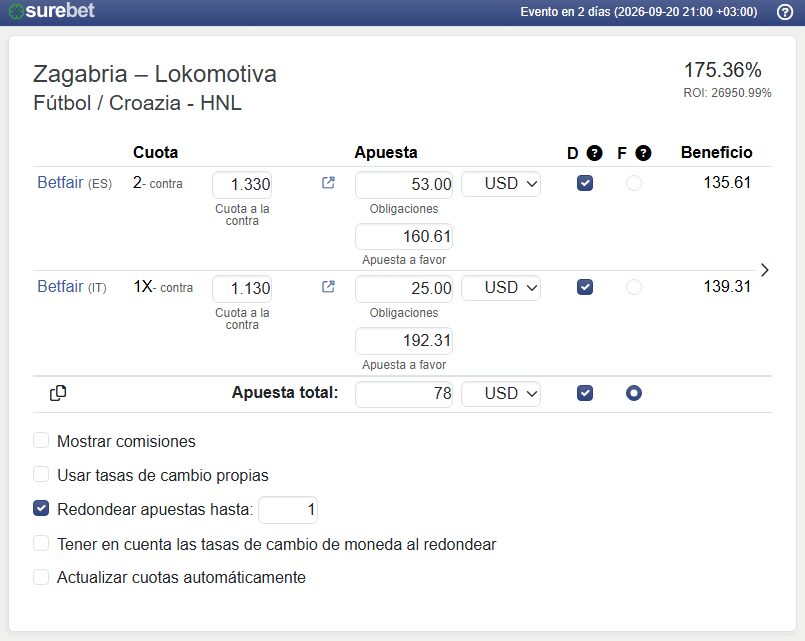The width and height of the screenshot is (805, 641).
Task: Uncheck D checkbox for Betfair (ES) row
Action: coord(585,183)
